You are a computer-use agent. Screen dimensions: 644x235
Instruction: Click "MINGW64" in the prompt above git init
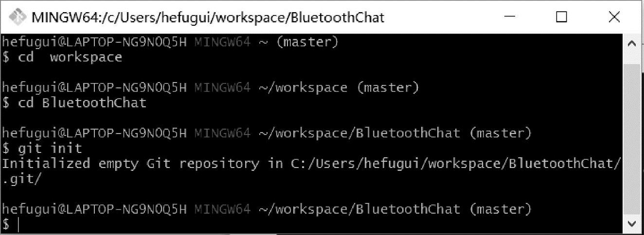[222, 133]
